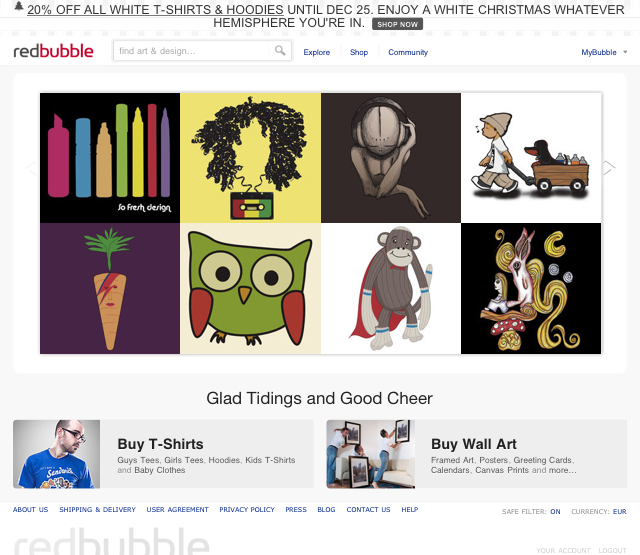
Task: Click the Redbubble logo in header
Action: [53, 51]
